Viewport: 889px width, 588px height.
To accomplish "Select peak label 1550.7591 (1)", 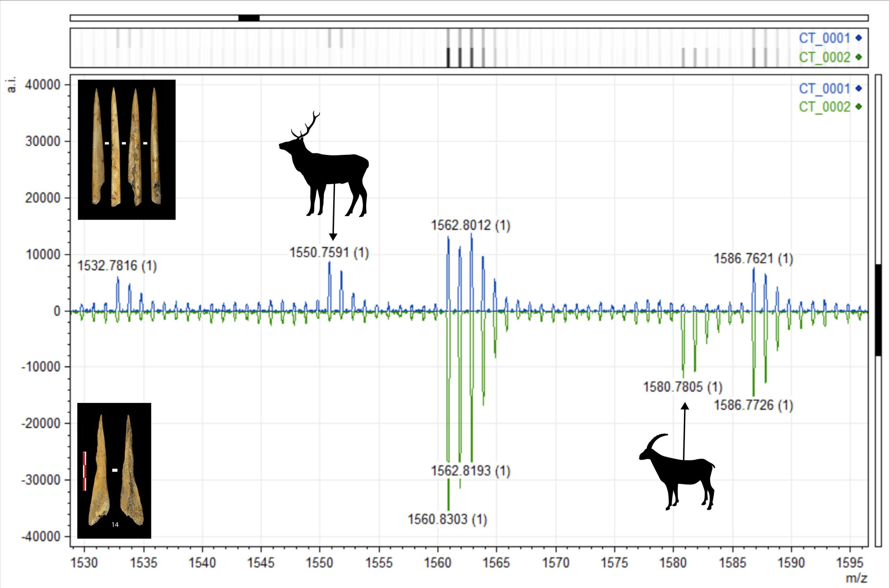I will click(x=329, y=253).
